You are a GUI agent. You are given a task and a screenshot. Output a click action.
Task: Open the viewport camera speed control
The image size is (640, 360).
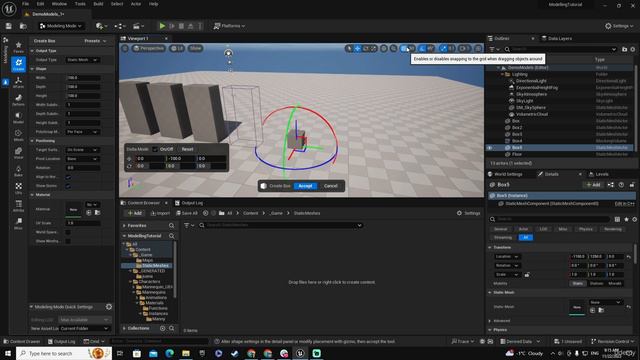coord(464,48)
